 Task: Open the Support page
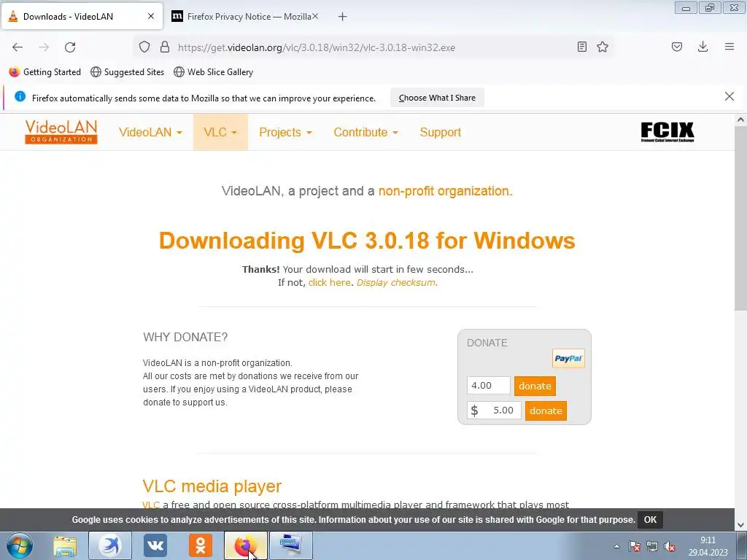pyautogui.click(x=440, y=133)
